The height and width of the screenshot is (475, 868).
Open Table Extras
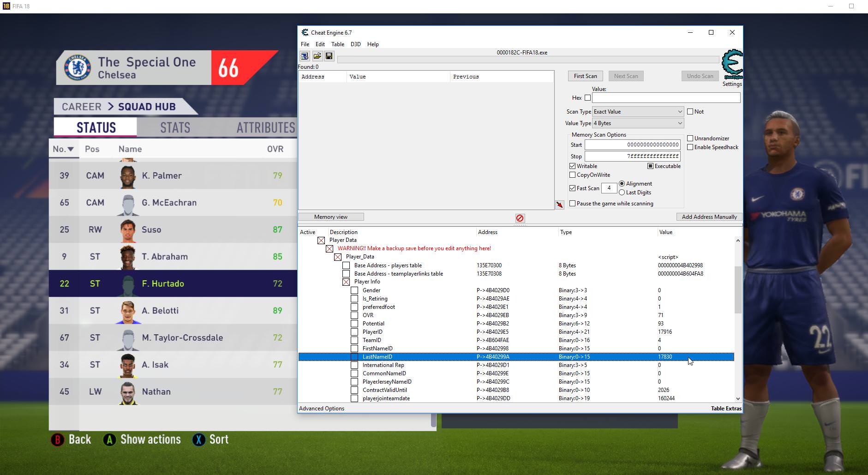726,409
